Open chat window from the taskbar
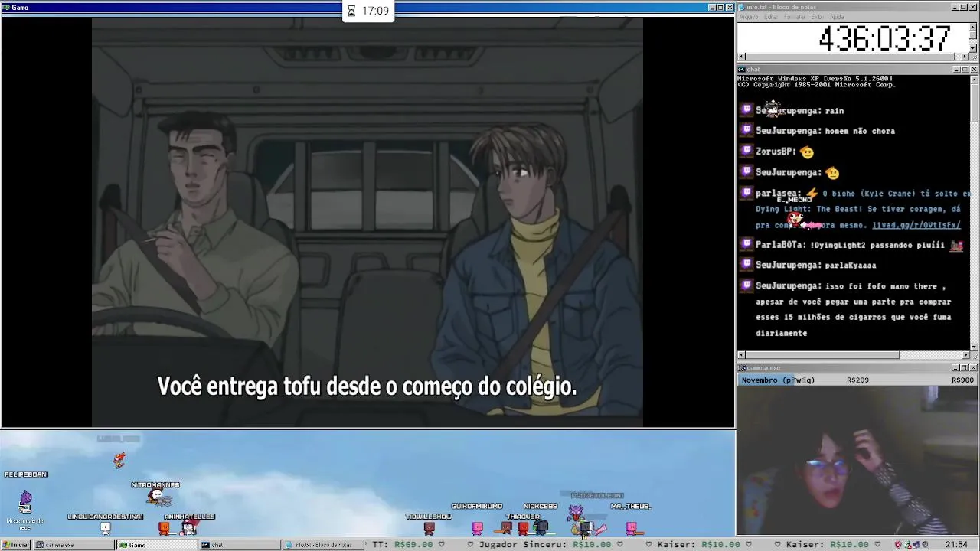Screen dimensions: 980x551 (x=239, y=545)
